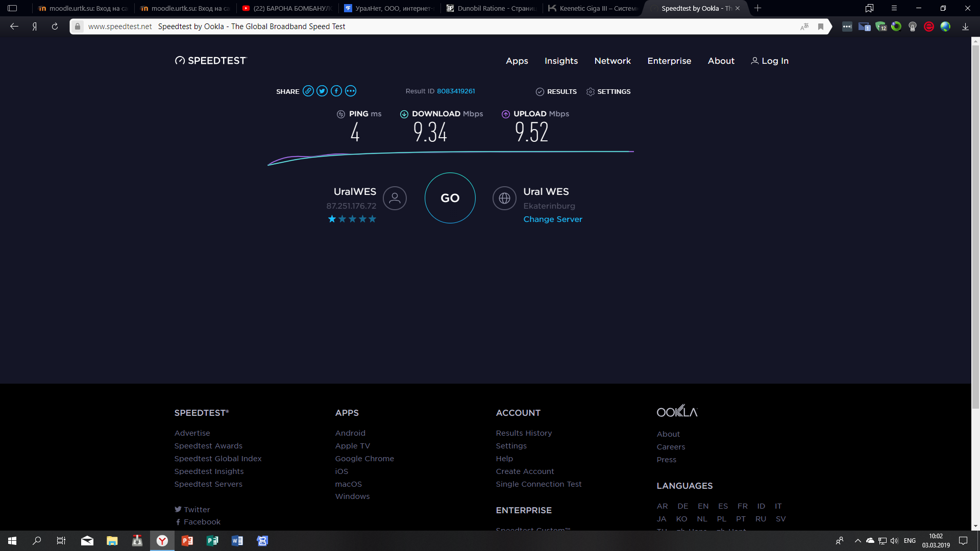The width and height of the screenshot is (980, 551).
Task: Click the Ural WES server globe icon
Action: point(504,198)
